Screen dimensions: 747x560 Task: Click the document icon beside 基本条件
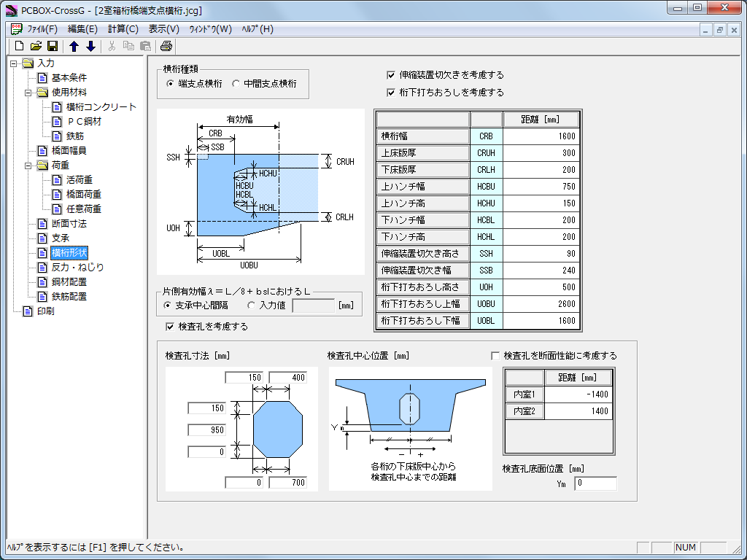click(42, 78)
